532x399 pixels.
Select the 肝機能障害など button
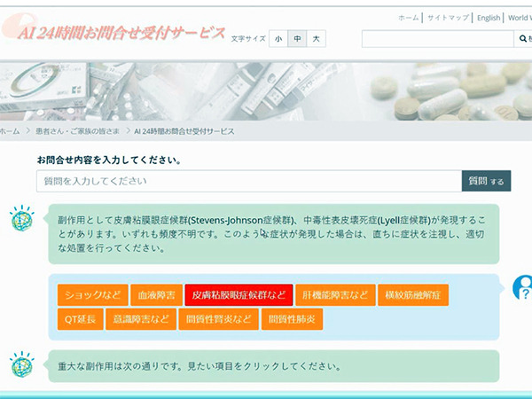[332, 294]
